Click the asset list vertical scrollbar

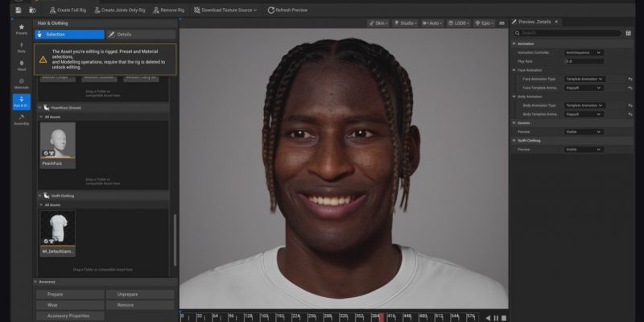point(175,240)
